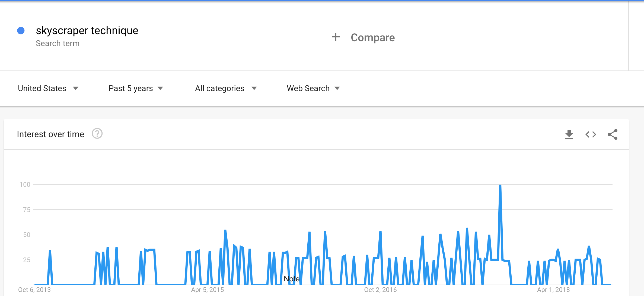Image resolution: width=644 pixels, height=296 pixels.
Task: Open the embed code icon
Action: [591, 134]
